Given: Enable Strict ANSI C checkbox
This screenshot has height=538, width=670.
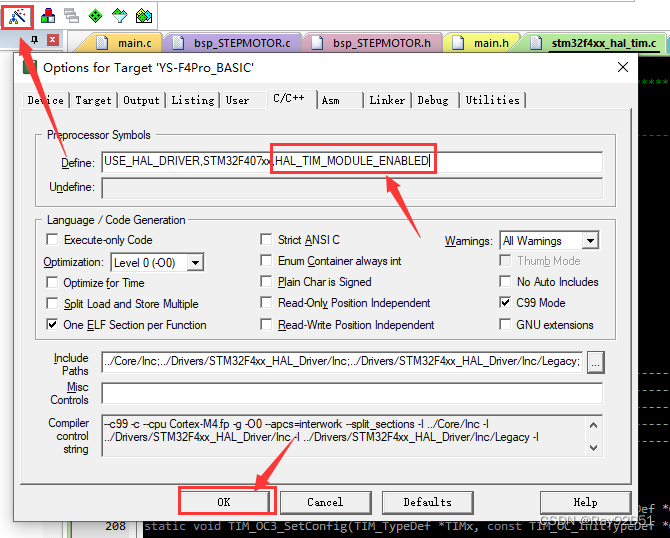Looking at the screenshot, I should coord(266,239).
